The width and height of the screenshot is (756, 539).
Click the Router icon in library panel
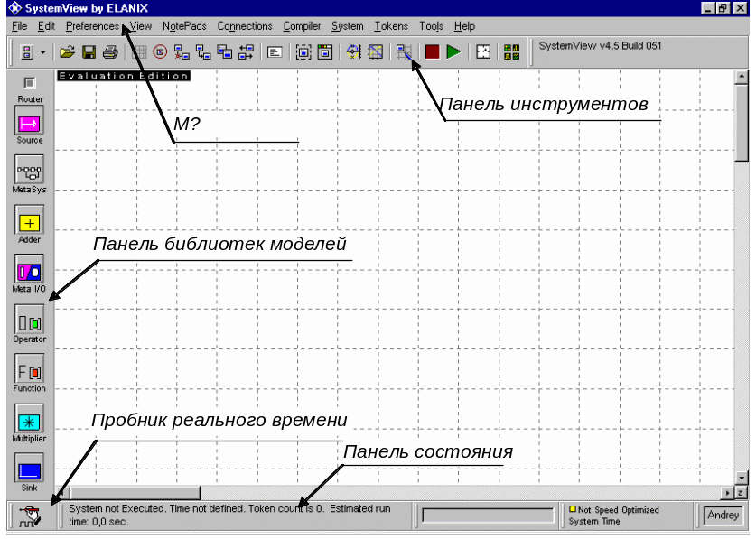pos(30,84)
